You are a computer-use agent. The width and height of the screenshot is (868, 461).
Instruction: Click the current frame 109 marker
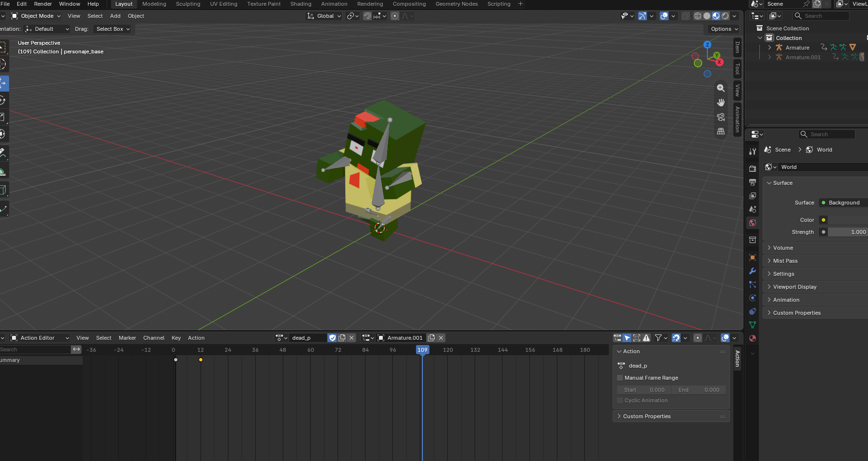coord(422,350)
